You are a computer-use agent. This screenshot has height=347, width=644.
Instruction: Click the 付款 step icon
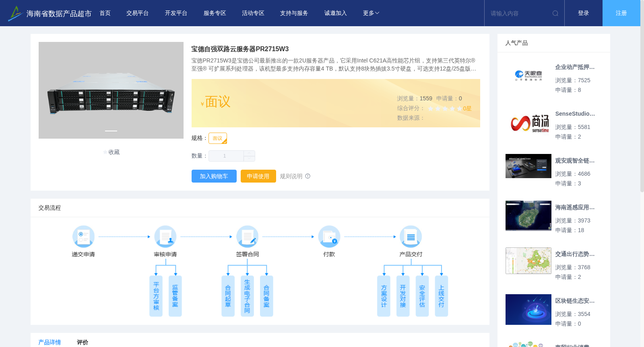(329, 237)
